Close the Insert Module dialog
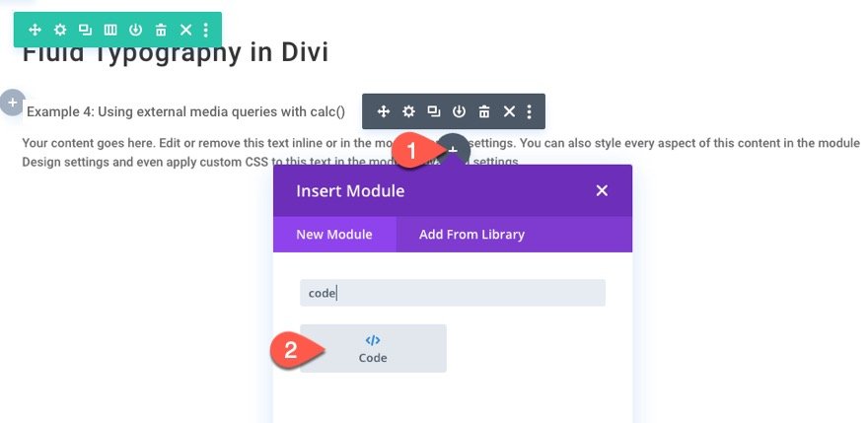Viewport: 868px width, 423px height. click(x=602, y=191)
